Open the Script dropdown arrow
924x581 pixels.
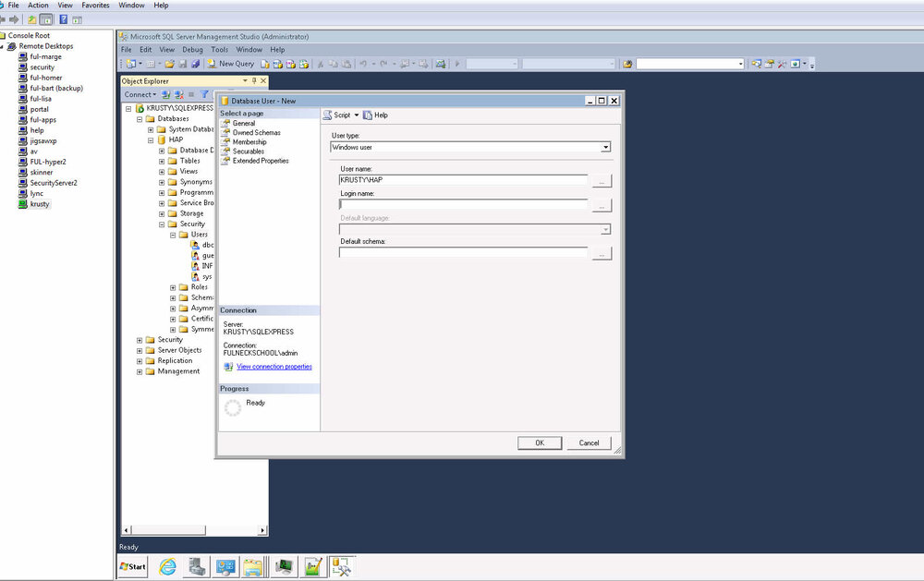[357, 115]
